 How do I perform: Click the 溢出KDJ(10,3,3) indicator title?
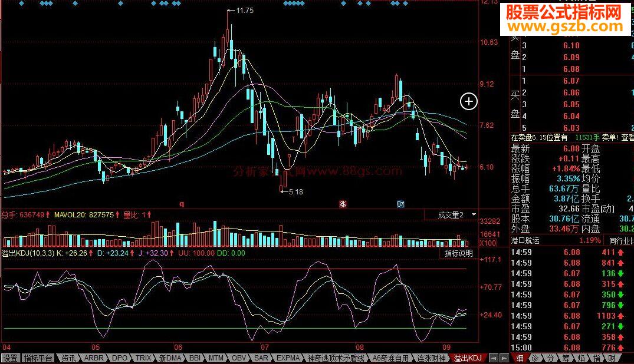(x=28, y=253)
